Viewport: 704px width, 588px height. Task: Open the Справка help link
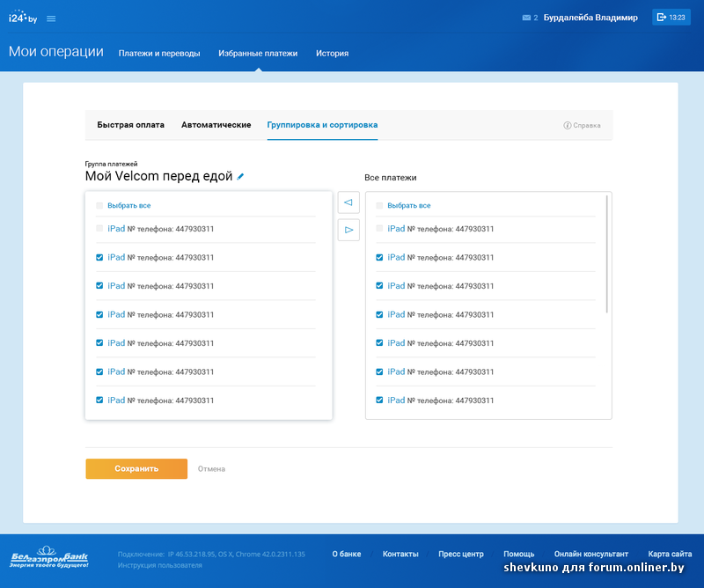pos(583,125)
